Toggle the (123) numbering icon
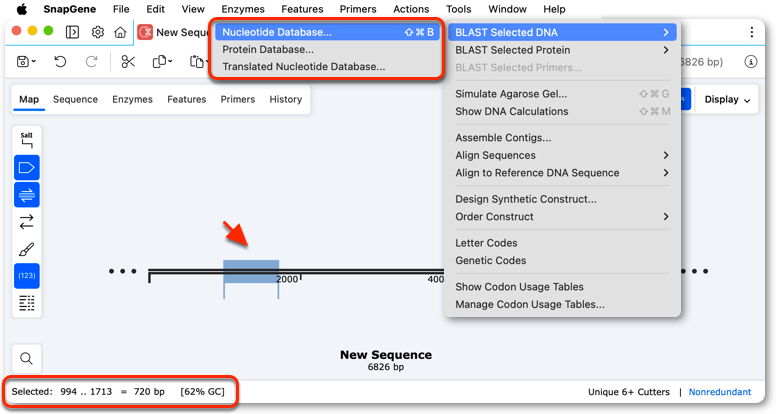The width and height of the screenshot is (780, 414). pyautogui.click(x=27, y=276)
